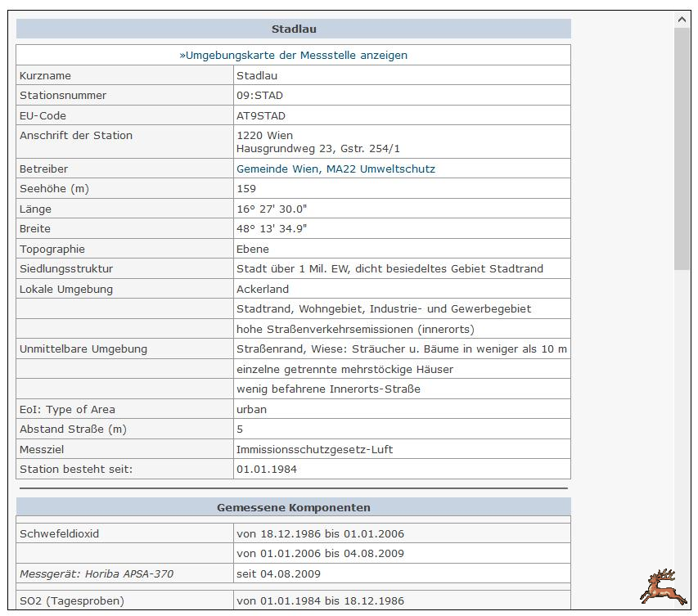Open the Gemeinde Wien, MA22 Umweltschutz link
The height and width of the screenshot is (616, 698).
[x=335, y=169]
